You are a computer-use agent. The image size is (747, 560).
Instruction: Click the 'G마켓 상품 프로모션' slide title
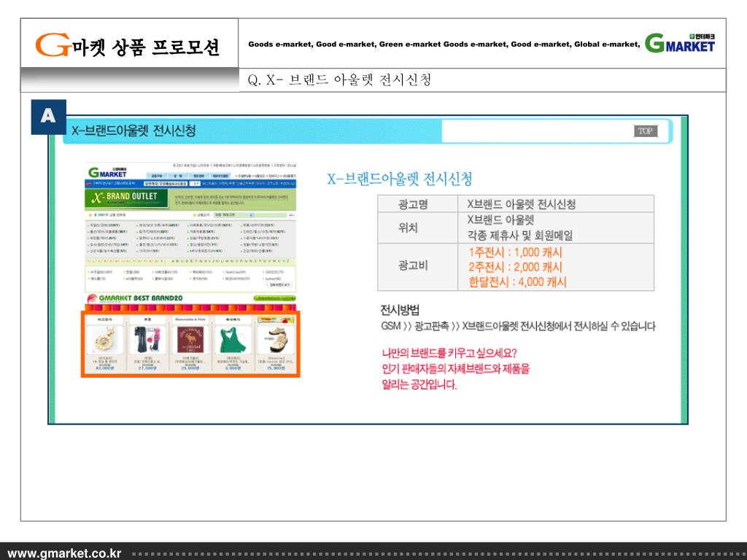pos(128,45)
